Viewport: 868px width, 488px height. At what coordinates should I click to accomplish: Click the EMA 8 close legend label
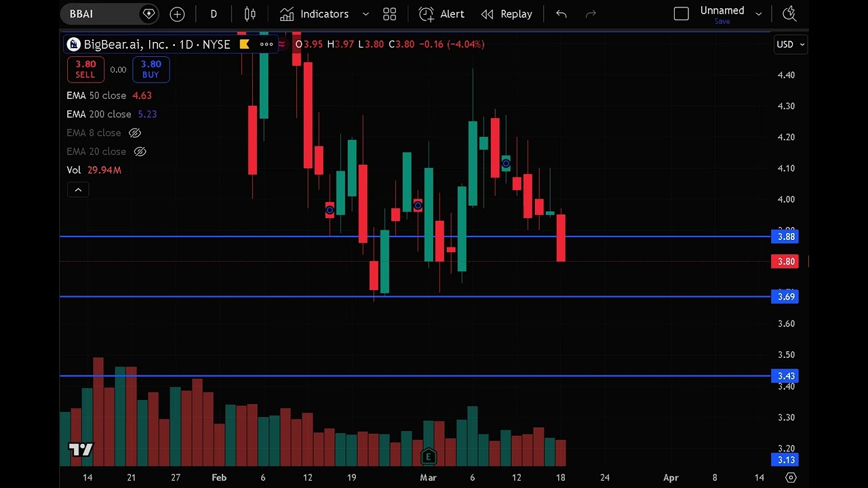coord(94,133)
